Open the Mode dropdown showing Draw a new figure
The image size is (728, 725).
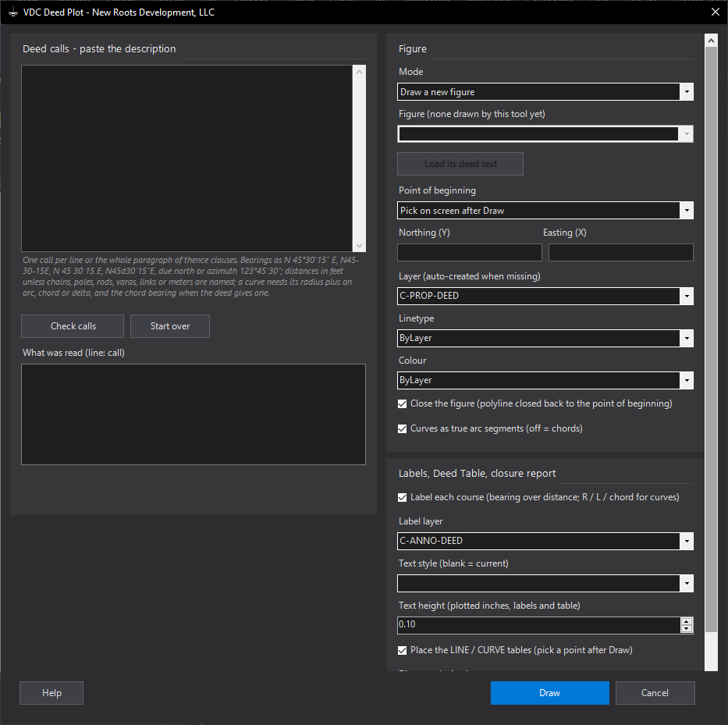coord(545,92)
